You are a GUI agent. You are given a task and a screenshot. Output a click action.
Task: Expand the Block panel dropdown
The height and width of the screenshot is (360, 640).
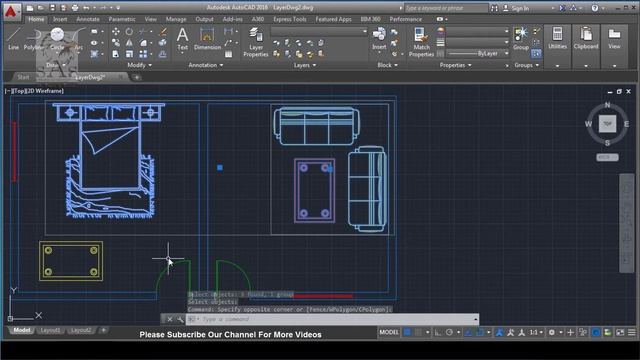pyautogui.click(x=387, y=65)
